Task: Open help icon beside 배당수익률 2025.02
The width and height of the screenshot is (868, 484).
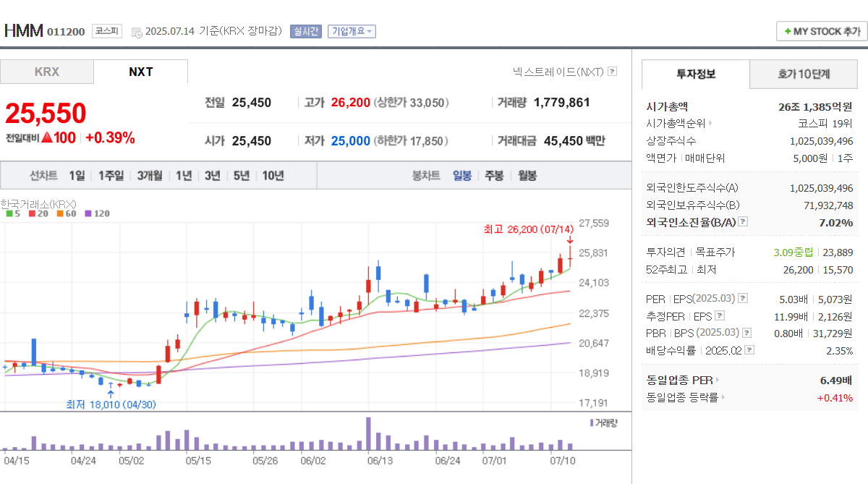Action: (749, 350)
